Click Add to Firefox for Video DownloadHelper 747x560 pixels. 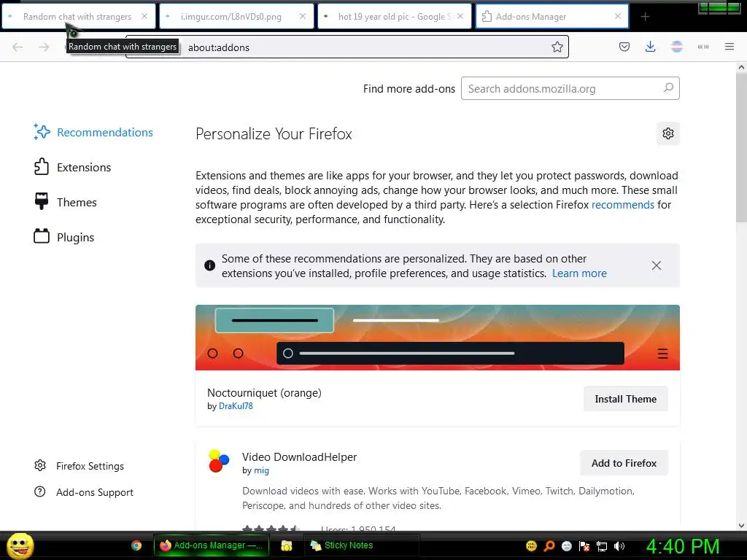tap(624, 463)
